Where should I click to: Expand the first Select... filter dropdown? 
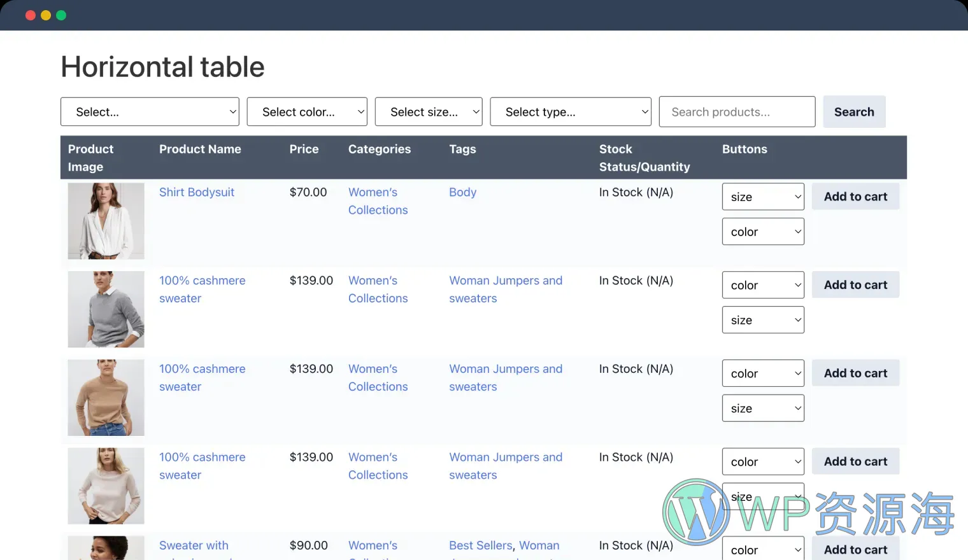(150, 112)
